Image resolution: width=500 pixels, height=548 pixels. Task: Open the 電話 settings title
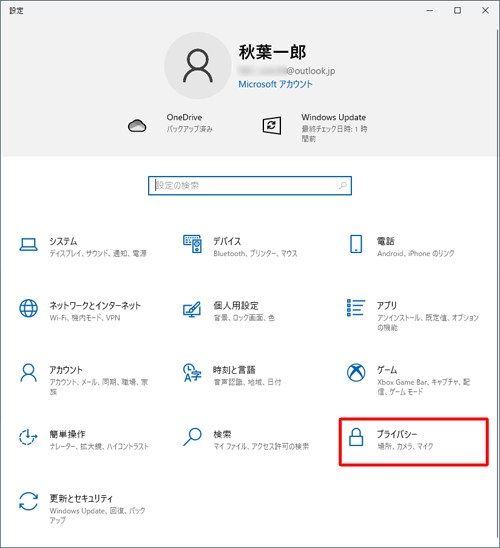(385, 241)
